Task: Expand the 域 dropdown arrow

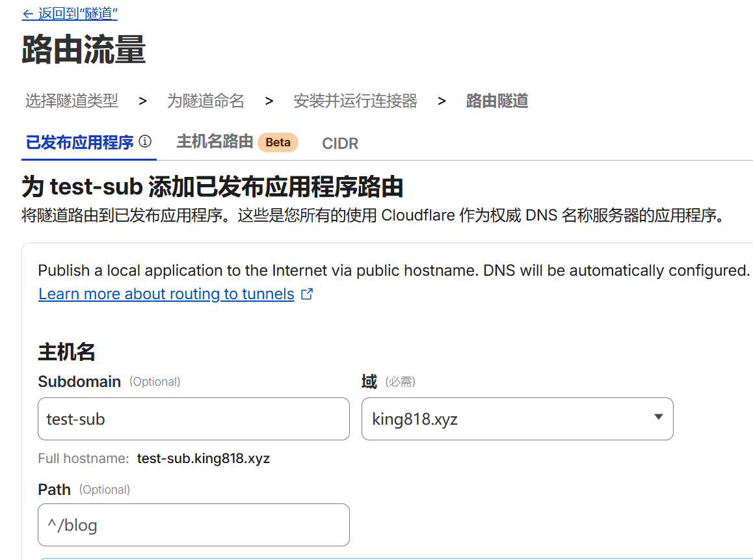Action: pyautogui.click(x=658, y=418)
